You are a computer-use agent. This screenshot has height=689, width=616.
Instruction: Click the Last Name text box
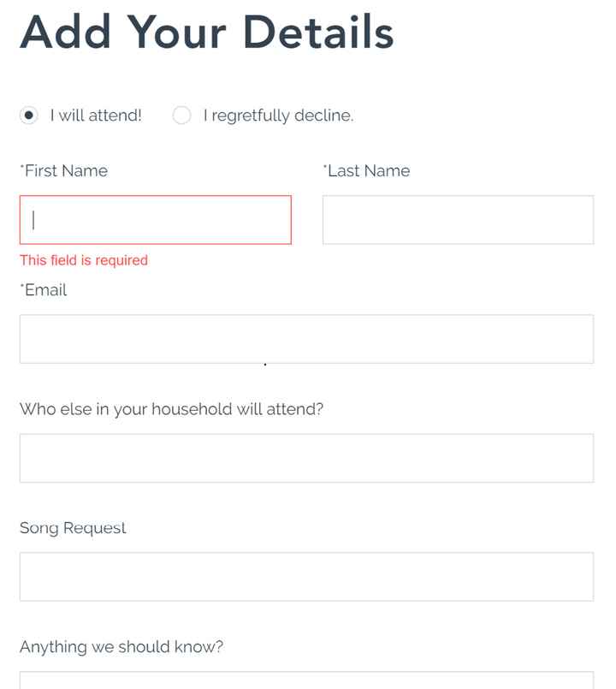(x=458, y=220)
